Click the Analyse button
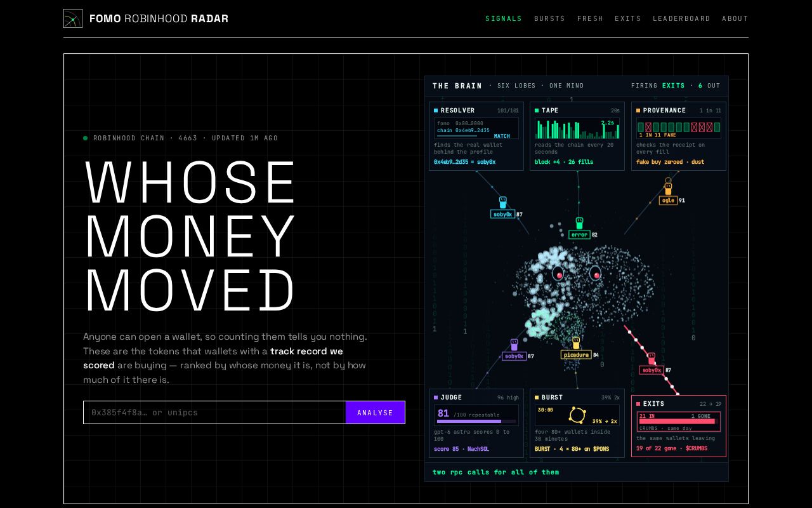 pyautogui.click(x=375, y=412)
